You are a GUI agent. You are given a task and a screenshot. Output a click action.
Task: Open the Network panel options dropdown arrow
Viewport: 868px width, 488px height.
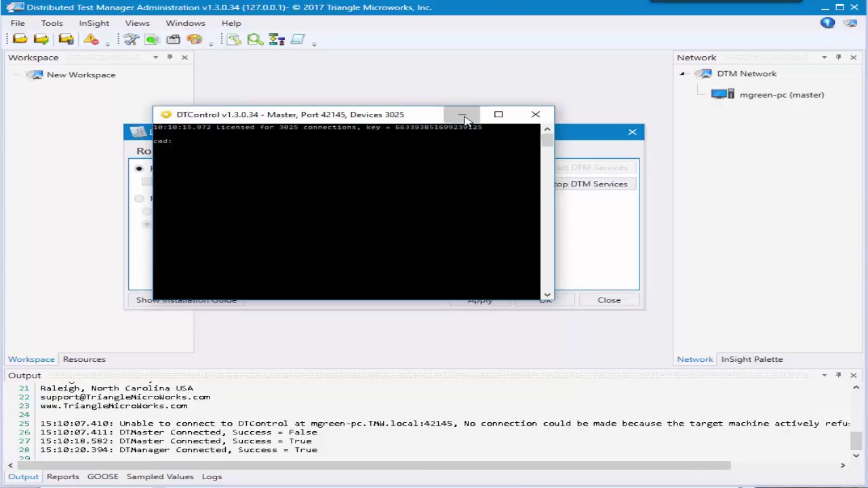(824, 58)
